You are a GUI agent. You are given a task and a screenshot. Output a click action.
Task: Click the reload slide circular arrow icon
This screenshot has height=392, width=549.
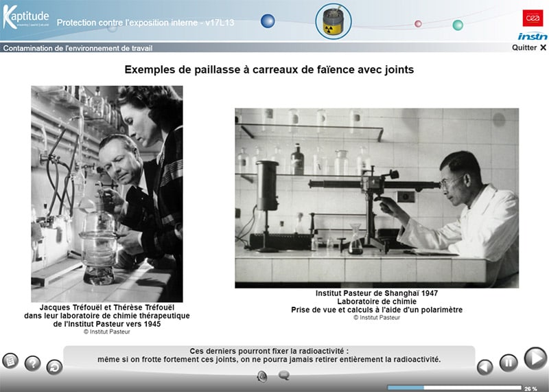[x=54, y=367]
